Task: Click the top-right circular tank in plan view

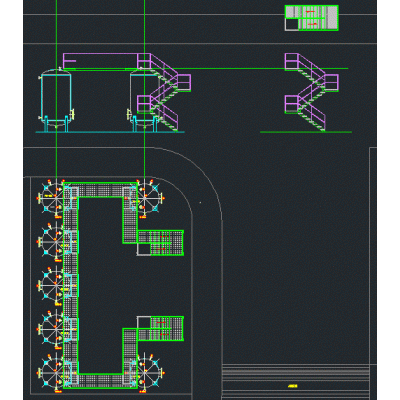Action: (x=150, y=198)
